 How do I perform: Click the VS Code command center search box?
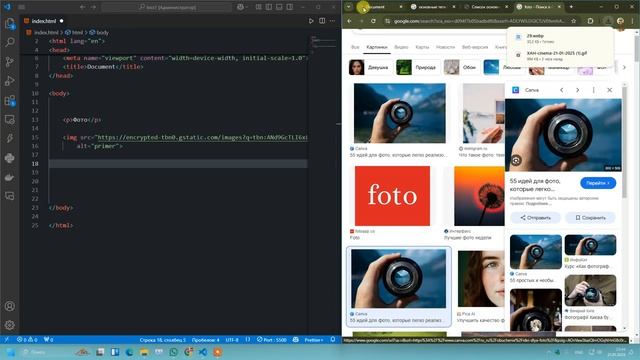(167, 7)
